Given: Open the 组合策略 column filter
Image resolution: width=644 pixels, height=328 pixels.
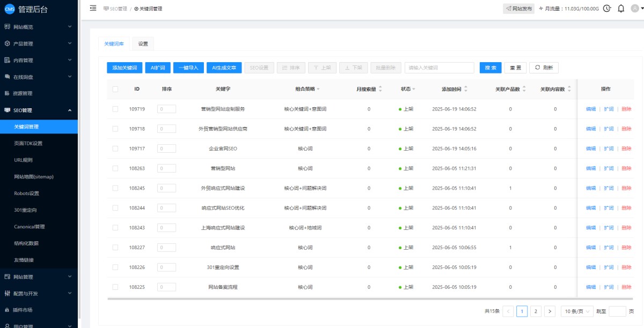Looking at the screenshot, I should click(x=318, y=89).
